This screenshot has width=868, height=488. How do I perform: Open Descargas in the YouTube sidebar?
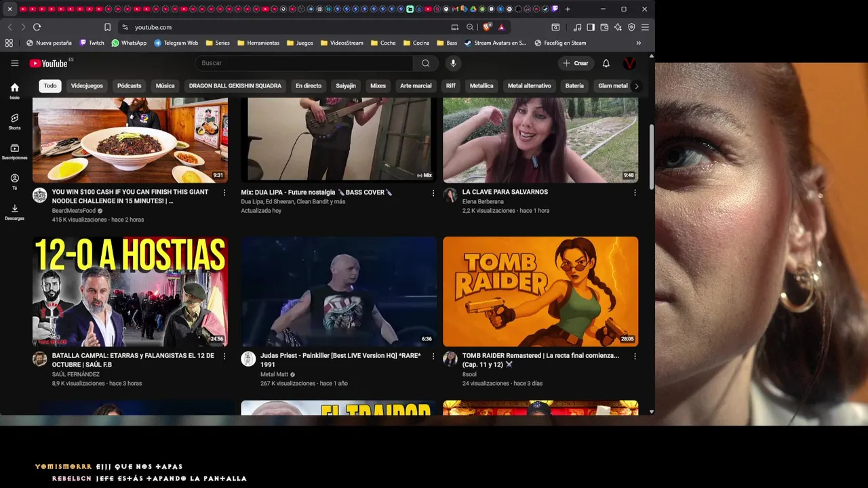point(14,211)
